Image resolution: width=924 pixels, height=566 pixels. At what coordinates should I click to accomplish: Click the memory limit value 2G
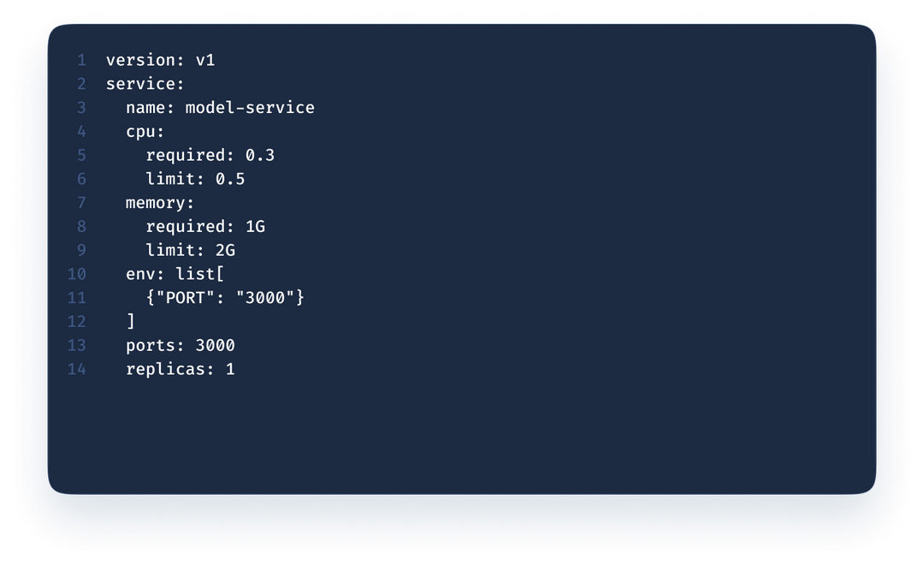pos(225,251)
